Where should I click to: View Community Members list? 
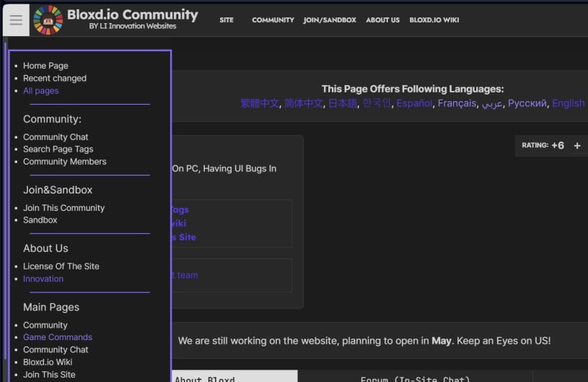pos(64,162)
